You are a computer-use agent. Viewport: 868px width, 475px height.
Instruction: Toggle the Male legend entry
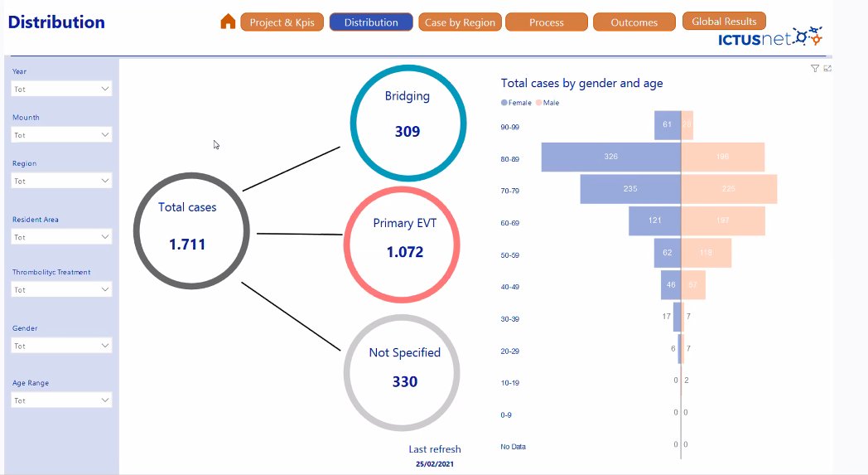coord(547,103)
